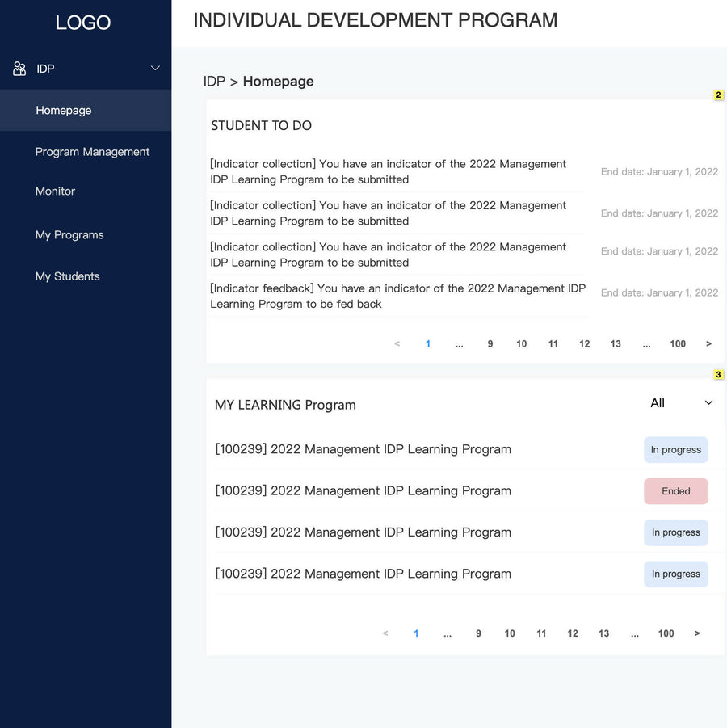Click the IDP breadcrumb link

point(212,81)
